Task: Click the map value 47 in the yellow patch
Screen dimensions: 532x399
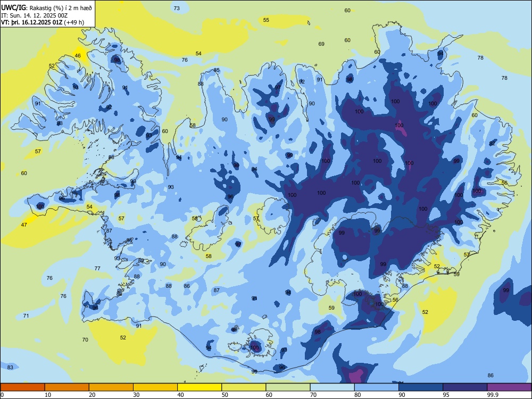Action: click(24, 225)
